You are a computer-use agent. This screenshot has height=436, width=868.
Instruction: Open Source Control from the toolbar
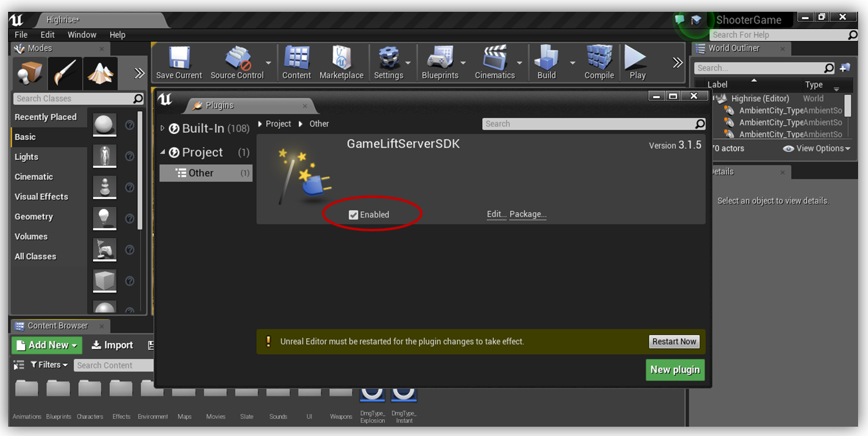point(237,62)
